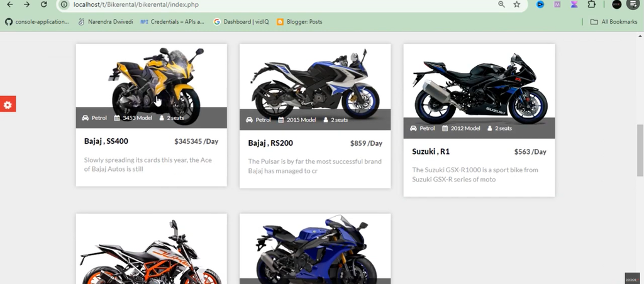This screenshot has height=284, width=644.
Task: Select the 2015 Model label
Action: [x=301, y=120]
